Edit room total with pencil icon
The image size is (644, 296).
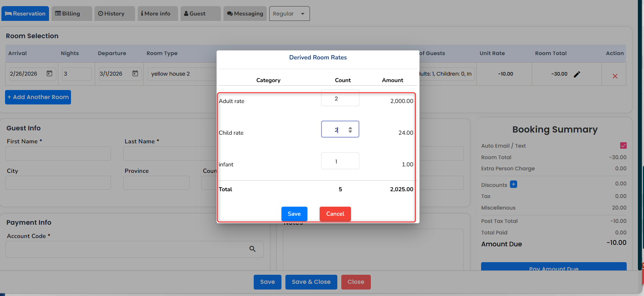(x=577, y=74)
